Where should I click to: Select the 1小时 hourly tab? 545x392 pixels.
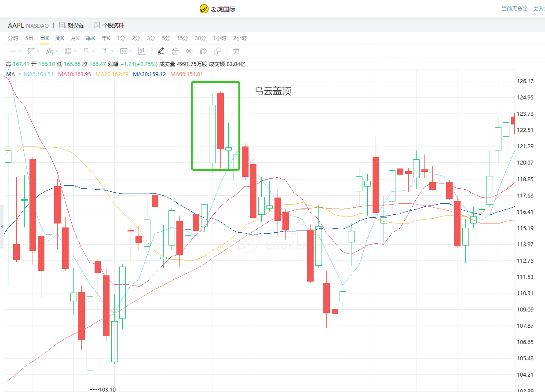[x=220, y=38]
